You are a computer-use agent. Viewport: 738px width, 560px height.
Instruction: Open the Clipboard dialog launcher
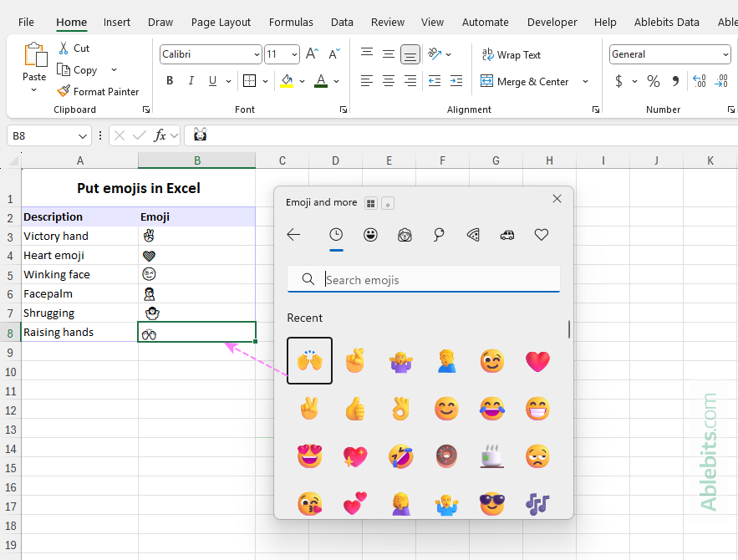click(x=145, y=109)
